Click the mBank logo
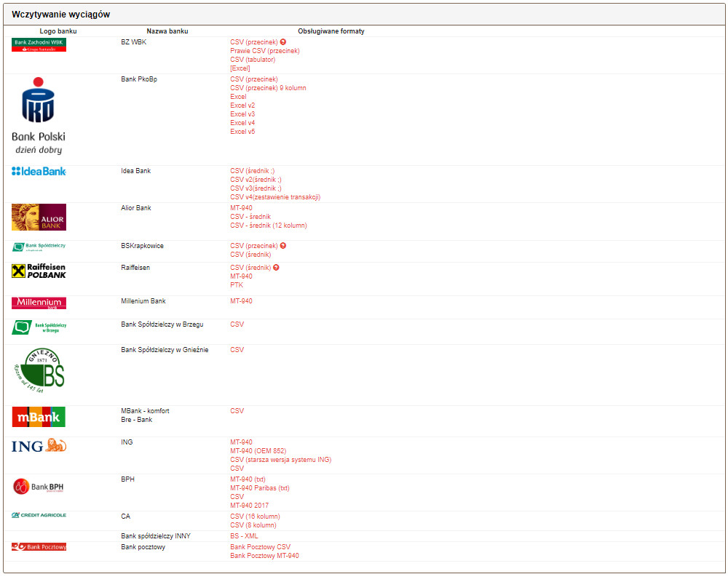Viewport: 728px width, 582px height. [39, 417]
